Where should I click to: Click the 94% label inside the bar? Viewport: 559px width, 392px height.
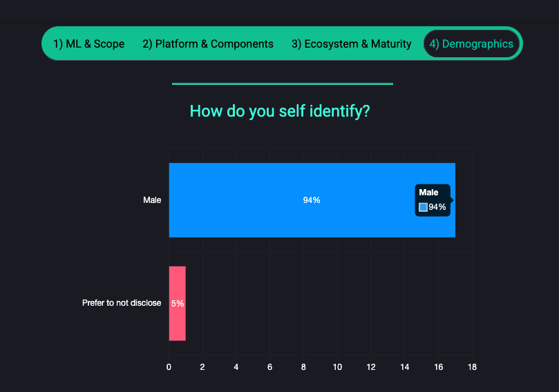[312, 200]
